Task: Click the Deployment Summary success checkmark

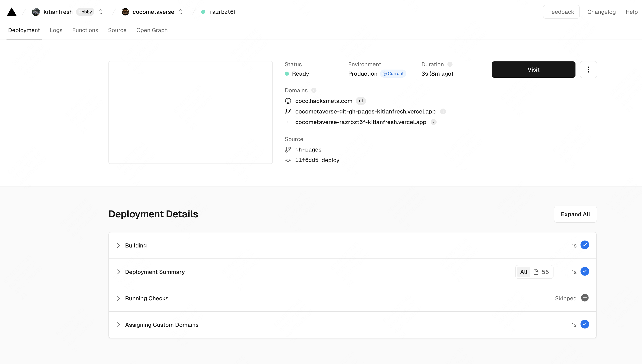Action: pyautogui.click(x=585, y=271)
